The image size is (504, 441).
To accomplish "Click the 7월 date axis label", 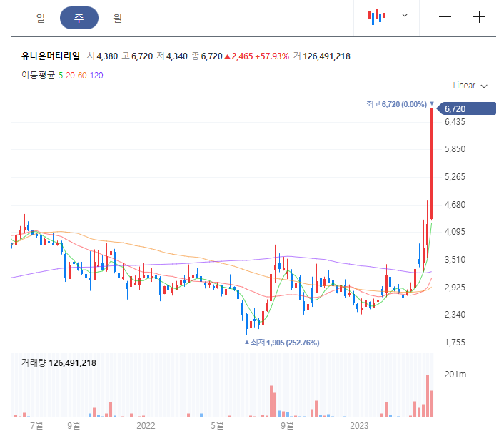I will pos(36,425).
